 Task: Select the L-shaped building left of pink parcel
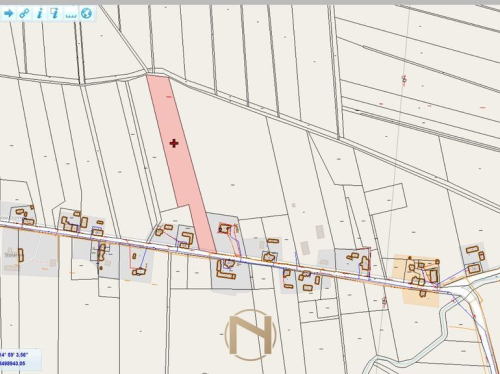[186, 240]
